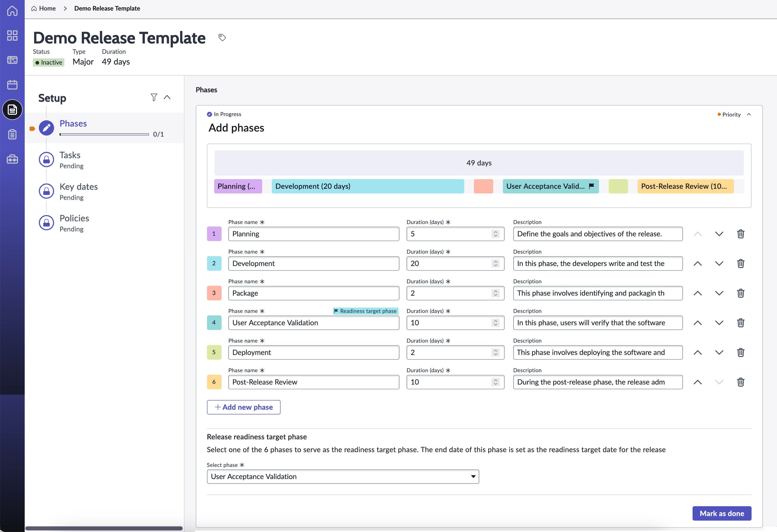Collapse the Priority panel chevron
This screenshot has height=532, width=777.
coord(749,114)
